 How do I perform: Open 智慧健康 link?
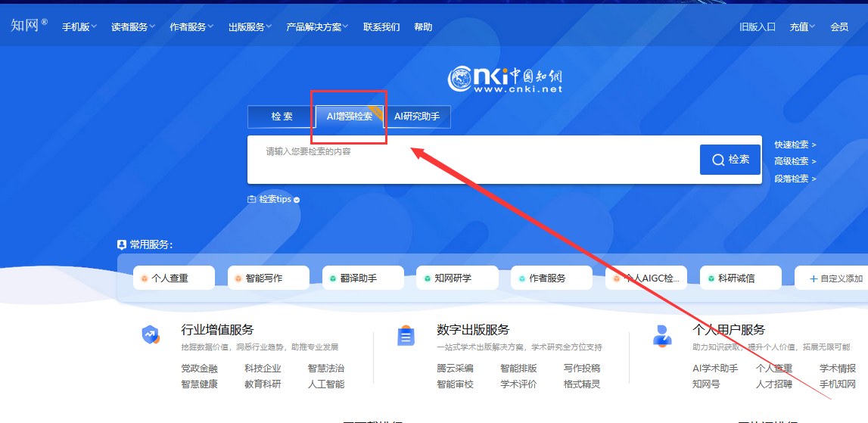tap(199, 384)
